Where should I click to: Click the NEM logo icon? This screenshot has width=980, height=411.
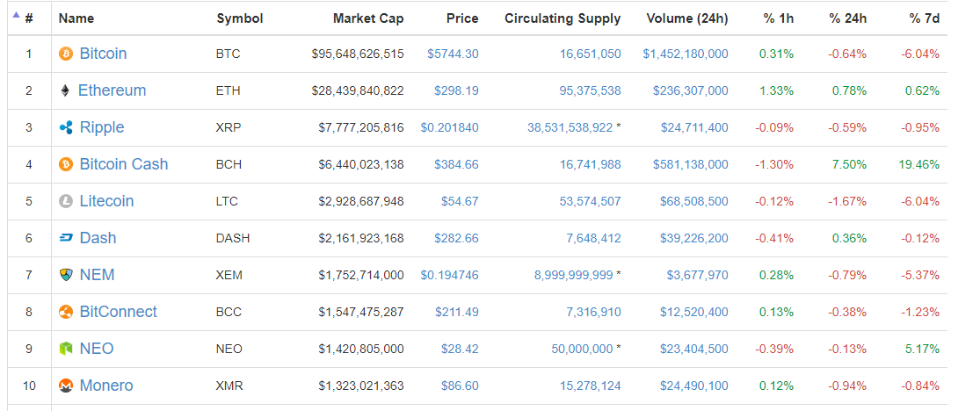tap(65, 276)
